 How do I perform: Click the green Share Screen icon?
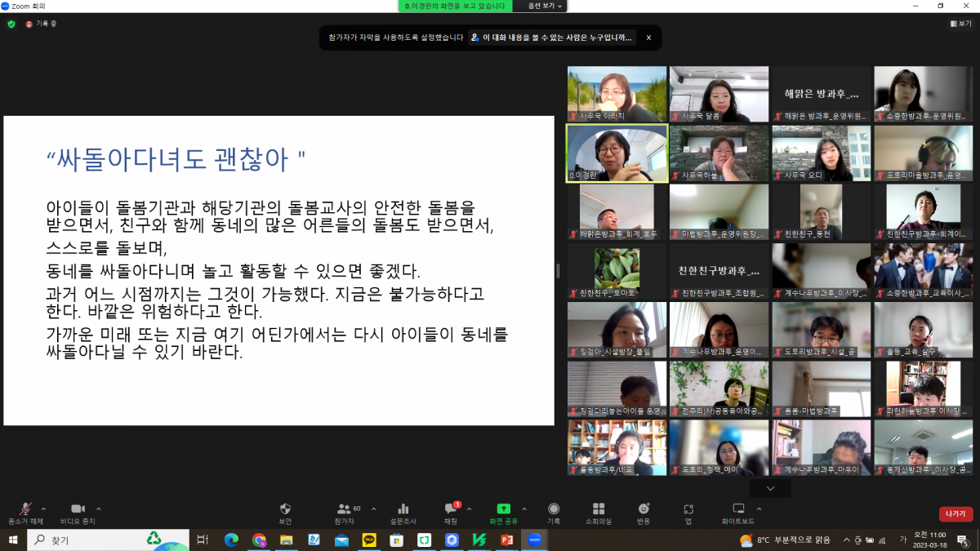pos(503,509)
